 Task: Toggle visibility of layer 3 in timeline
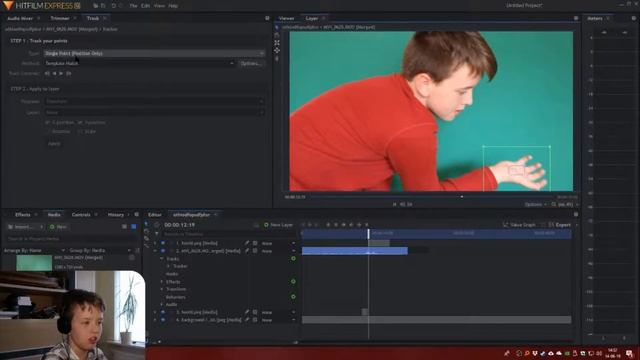[163, 312]
